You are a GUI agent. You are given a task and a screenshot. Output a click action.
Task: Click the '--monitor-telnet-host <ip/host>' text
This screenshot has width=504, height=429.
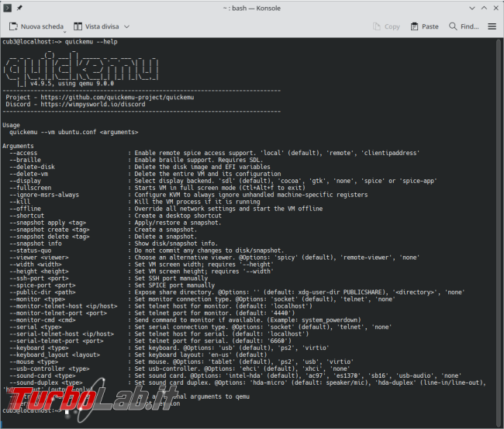point(64,306)
